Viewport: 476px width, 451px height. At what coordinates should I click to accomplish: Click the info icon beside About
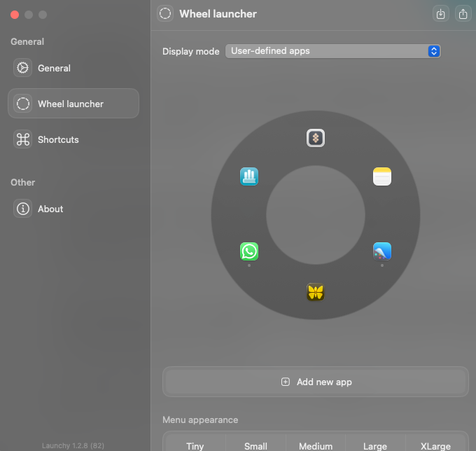(23, 209)
